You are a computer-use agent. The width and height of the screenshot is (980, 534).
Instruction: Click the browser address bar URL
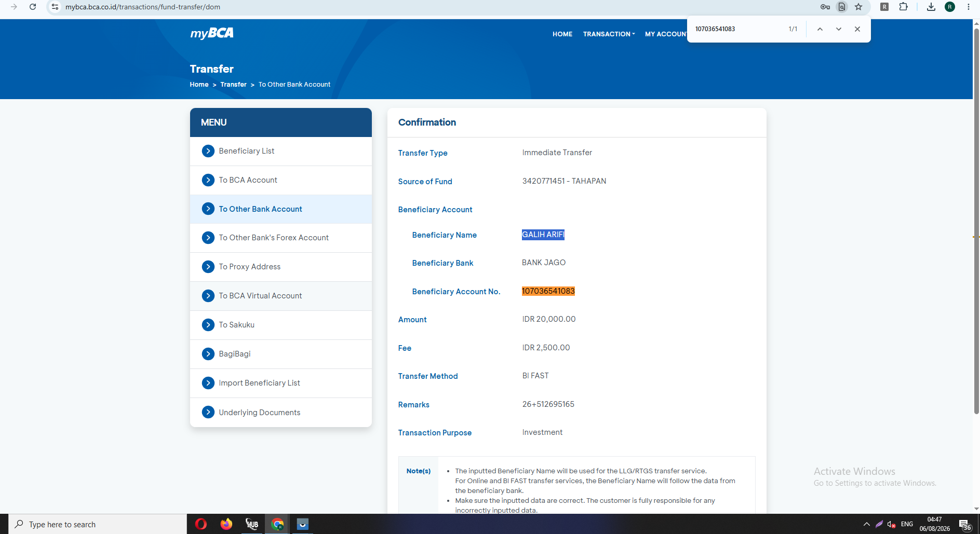click(143, 7)
